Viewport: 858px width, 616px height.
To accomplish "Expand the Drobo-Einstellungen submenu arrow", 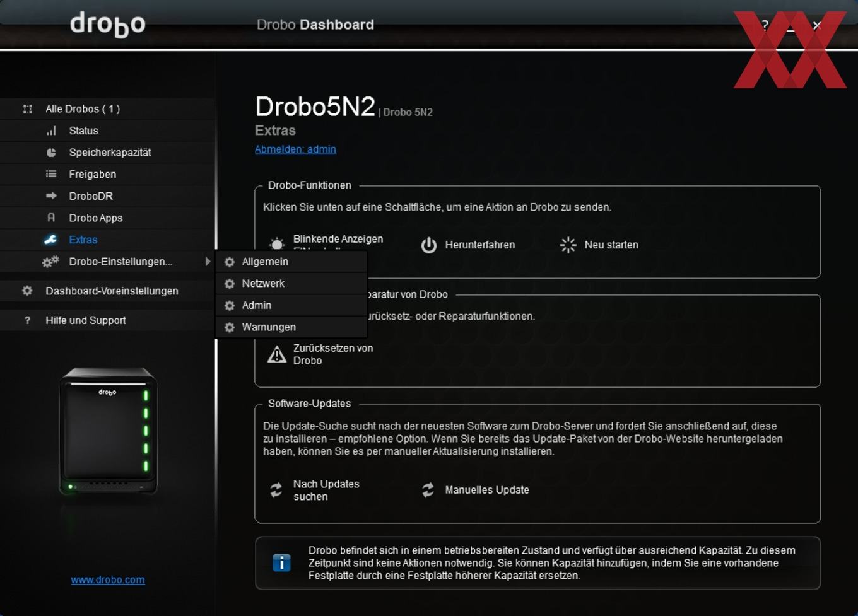I will point(208,261).
